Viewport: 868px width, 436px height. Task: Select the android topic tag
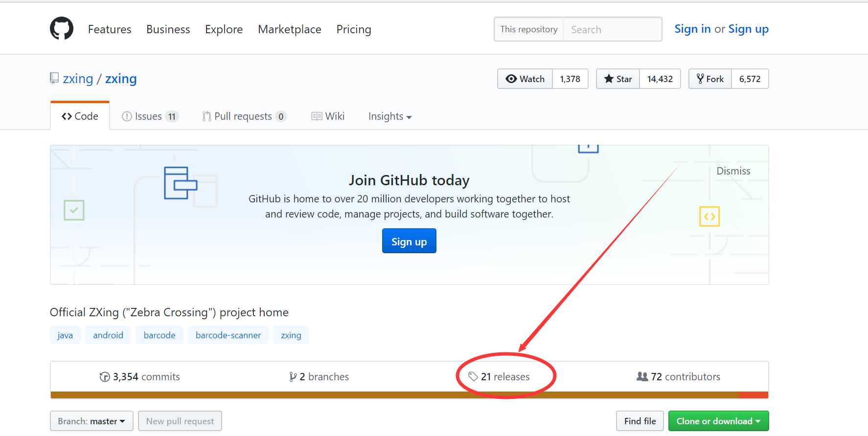[x=108, y=335]
